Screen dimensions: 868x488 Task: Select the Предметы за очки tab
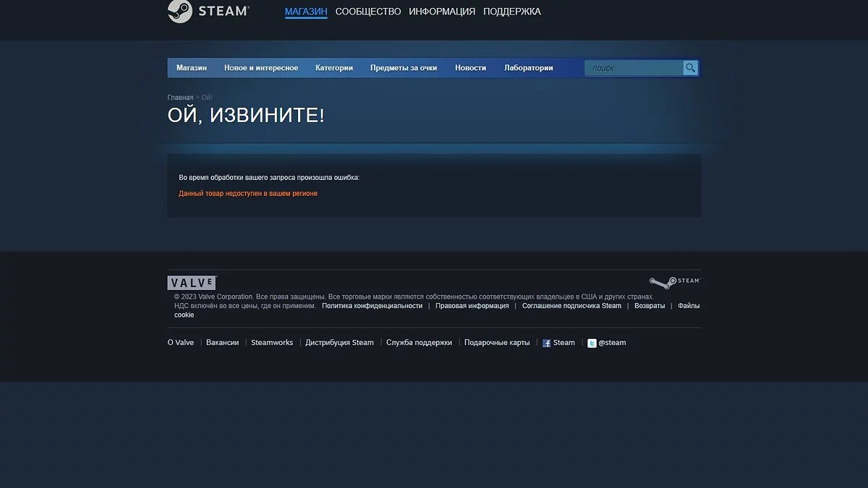404,68
